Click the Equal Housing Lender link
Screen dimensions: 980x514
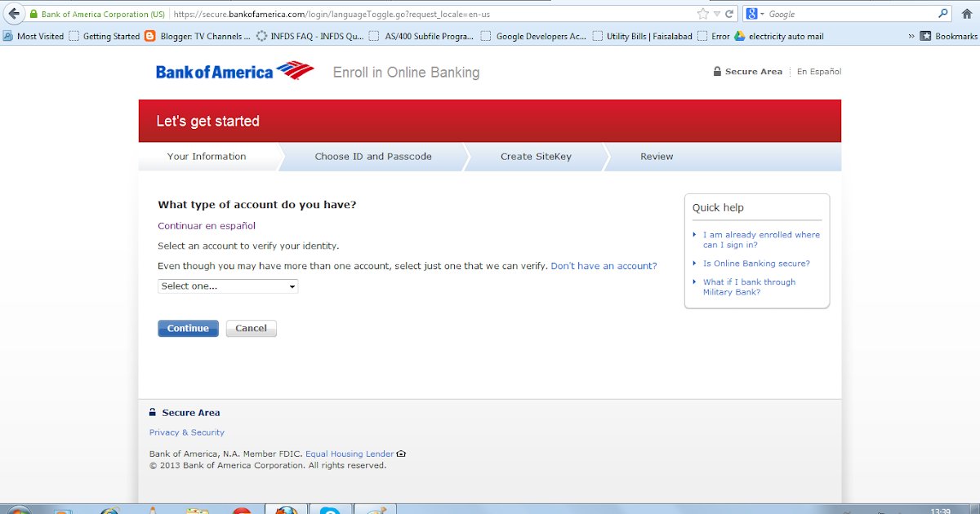(x=350, y=454)
